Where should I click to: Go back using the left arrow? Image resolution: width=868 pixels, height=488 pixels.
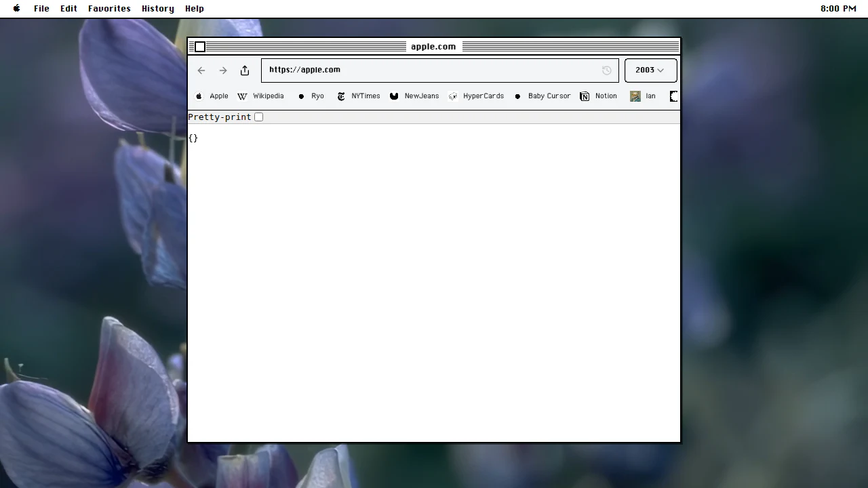click(x=201, y=70)
